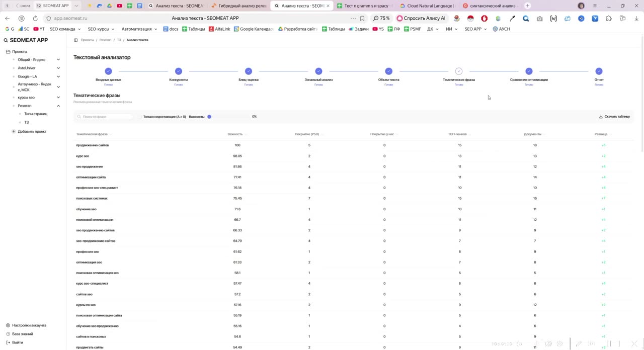
Task: Open the browser downloads icon
Action: (636, 18)
